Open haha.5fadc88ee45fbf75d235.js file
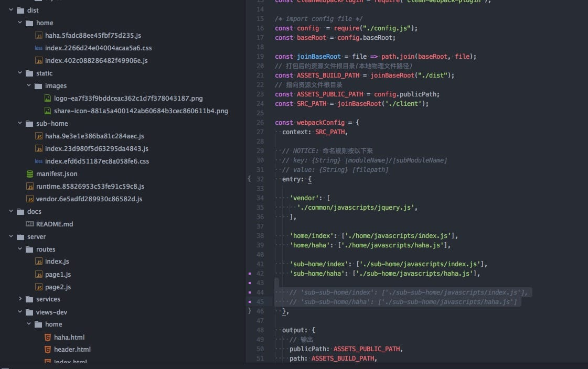Image resolution: width=588 pixels, height=369 pixels. pos(93,36)
